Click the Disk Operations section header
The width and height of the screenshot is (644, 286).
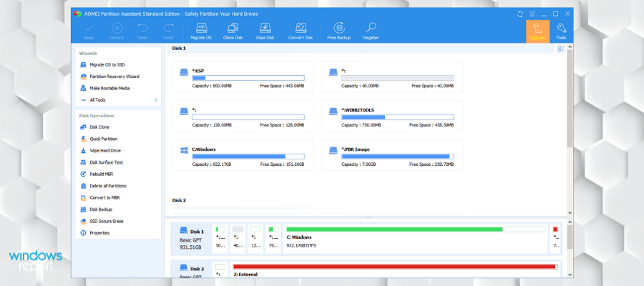click(x=97, y=116)
